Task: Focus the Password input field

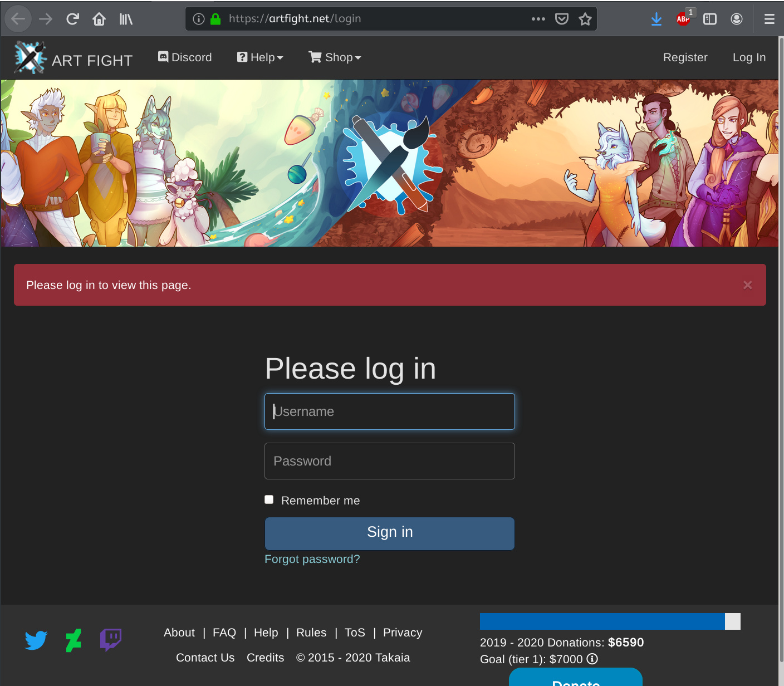Action: point(390,461)
